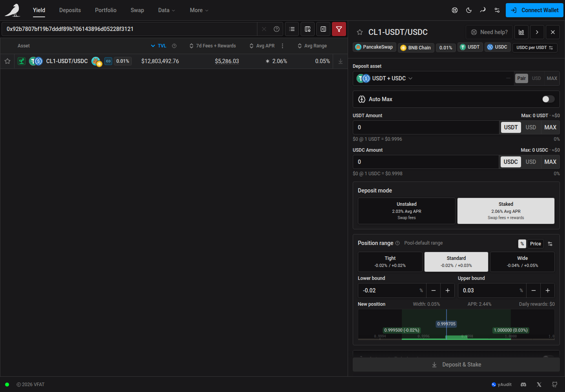565x392 pixels.
Task: Click MAX for USDC amount
Action: [x=550, y=162]
